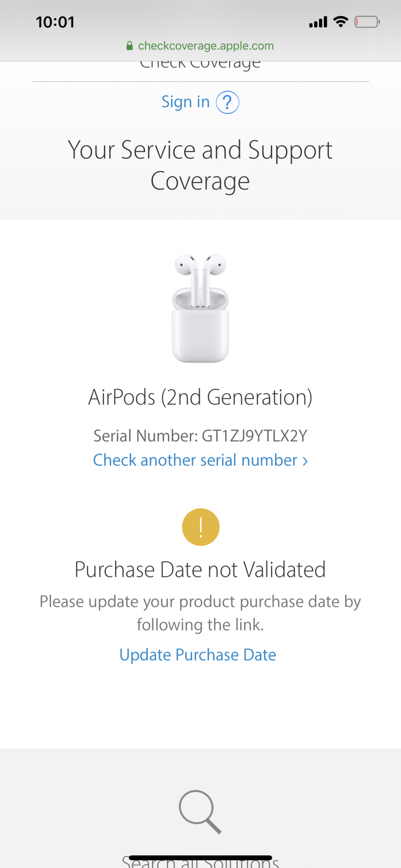The width and height of the screenshot is (401, 868).
Task: Tap the AirPods product image
Action: 200,309
